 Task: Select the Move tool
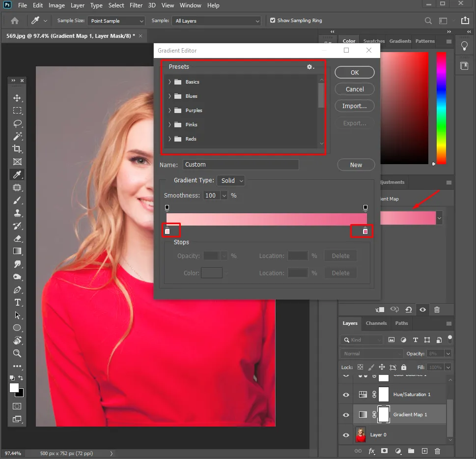[17, 98]
